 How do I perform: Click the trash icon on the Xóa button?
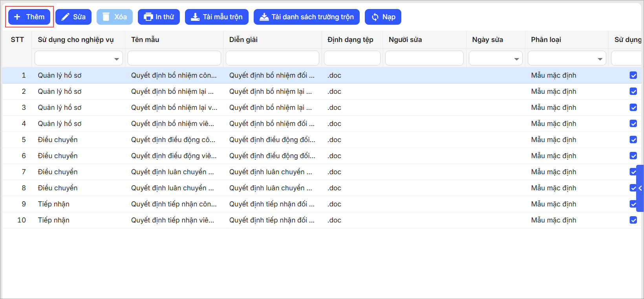106,17
